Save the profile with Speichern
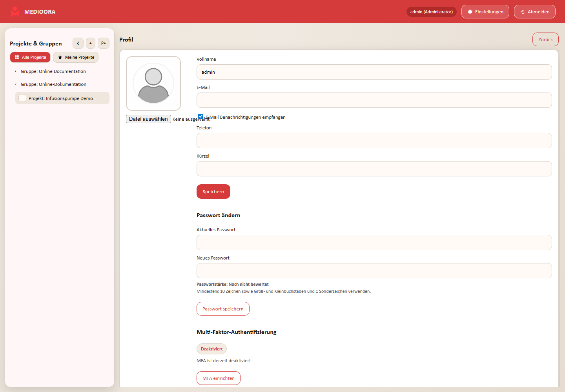Viewport: 565px width, 392px height. tap(213, 192)
